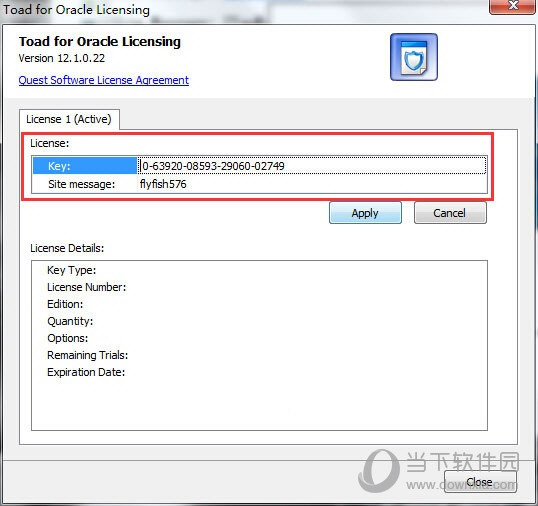Open the Quest Software License Agreement link
This screenshot has height=506, width=538.
[104, 80]
